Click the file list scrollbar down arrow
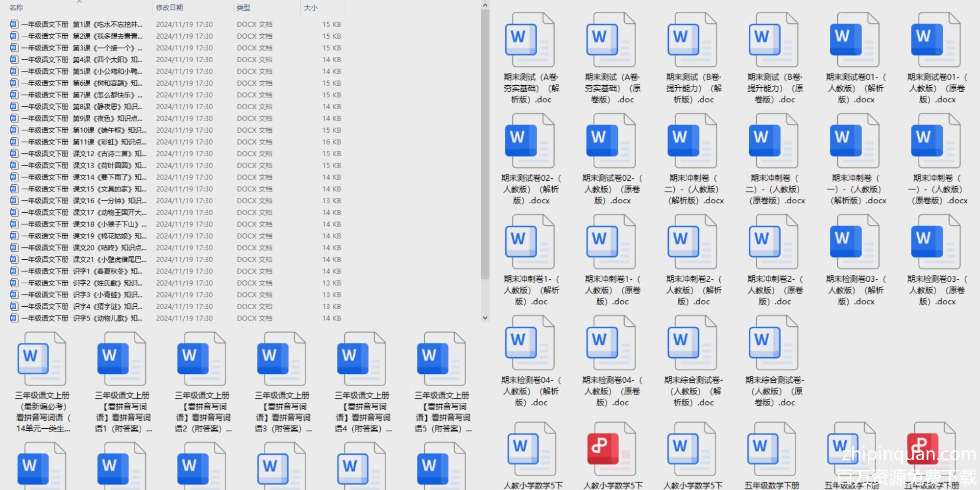The height and width of the screenshot is (490, 980). pos(485,318)
